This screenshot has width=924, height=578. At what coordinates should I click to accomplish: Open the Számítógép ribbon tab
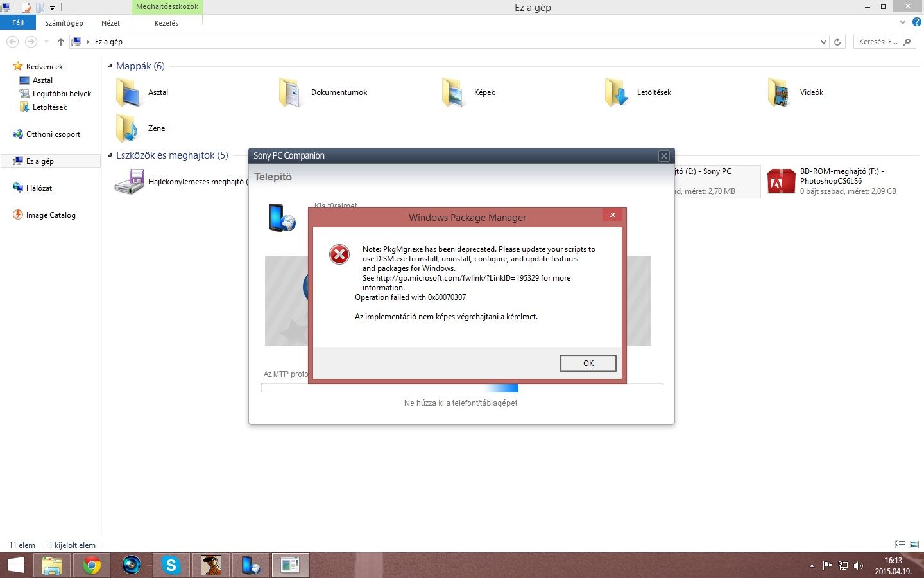[64, 22]
